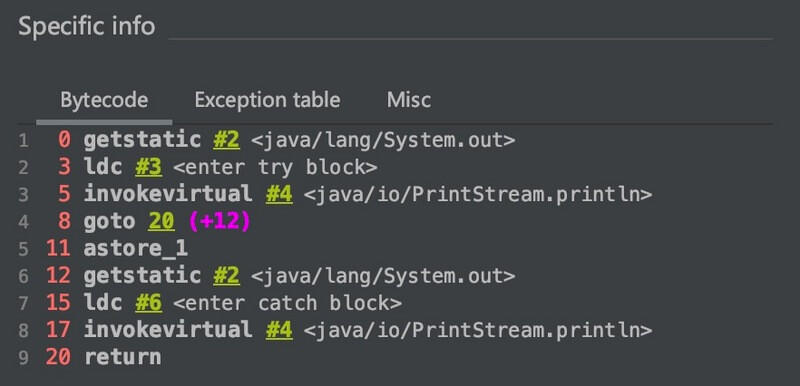Follow the #2 link on getstatic offset 0
800x386 pixels.
click(226, 140)
